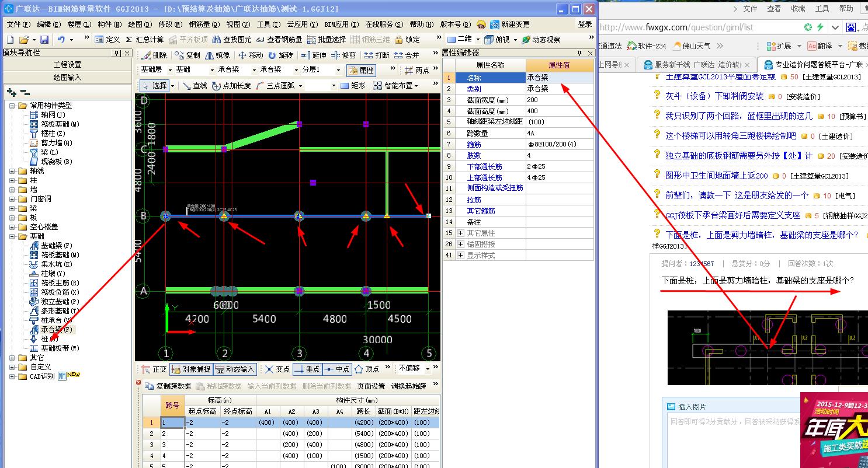Open the 帮助(H) menu
The image size is (868, 468).
(421, 25)
